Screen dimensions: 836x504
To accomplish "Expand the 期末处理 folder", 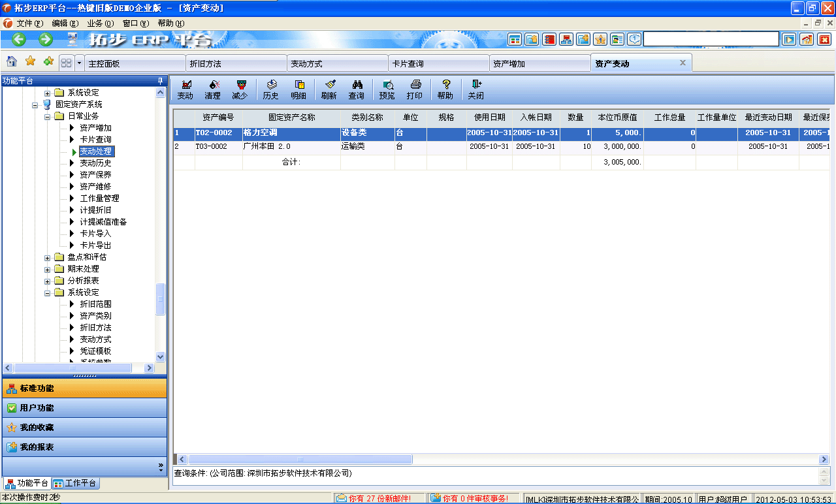I will click(x=46, y=268).
